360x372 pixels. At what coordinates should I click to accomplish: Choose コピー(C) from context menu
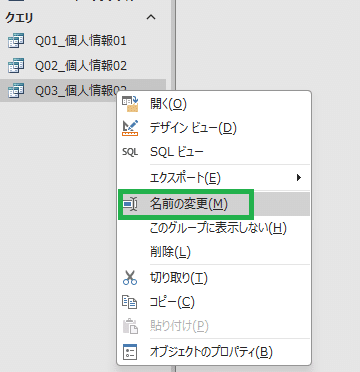tap(214, 302)
